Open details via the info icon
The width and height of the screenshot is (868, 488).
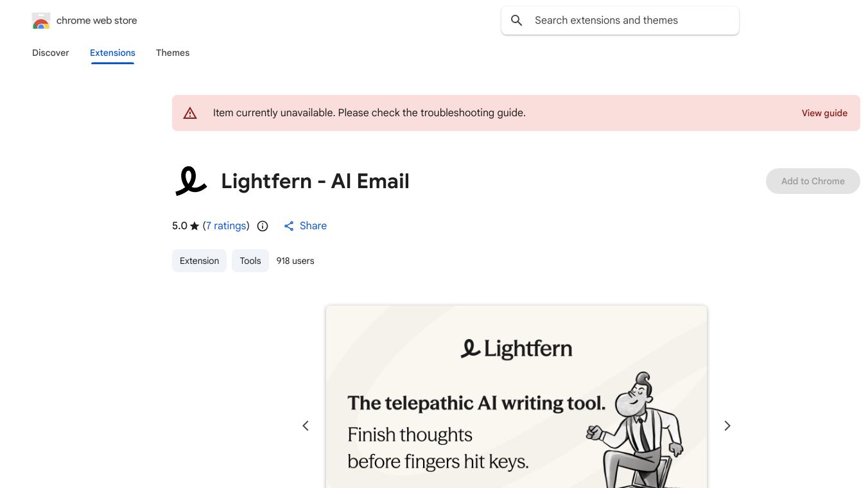point(263,226)
